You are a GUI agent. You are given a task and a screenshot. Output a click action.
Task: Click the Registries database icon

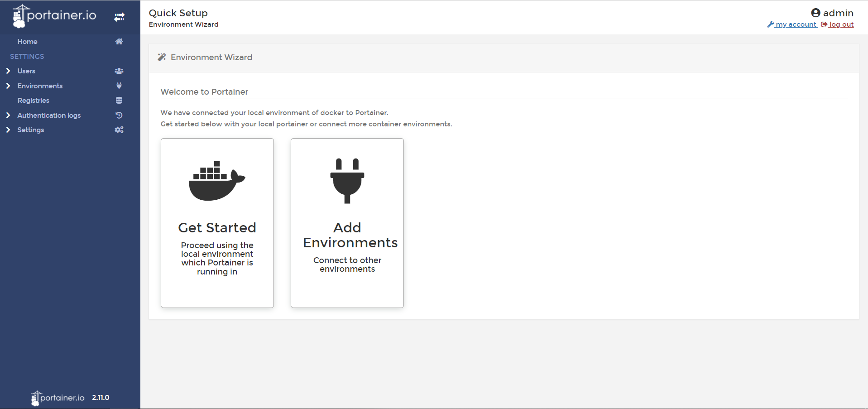coord(119,100)
